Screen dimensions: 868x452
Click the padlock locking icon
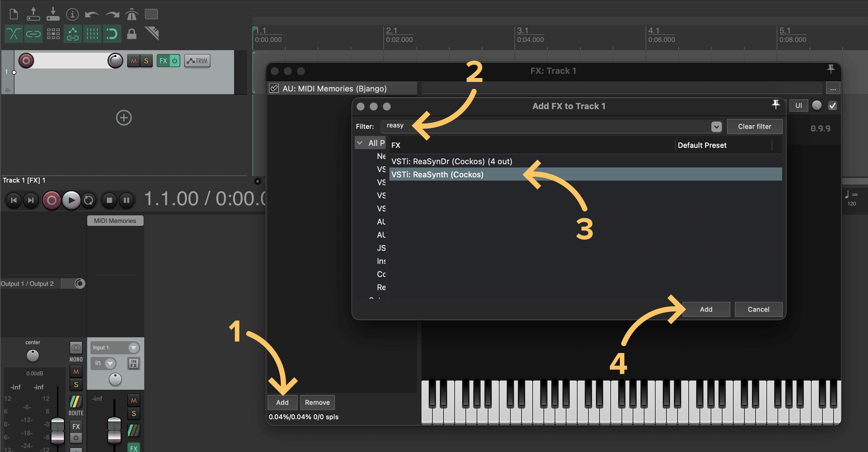[x=131, y=34]
